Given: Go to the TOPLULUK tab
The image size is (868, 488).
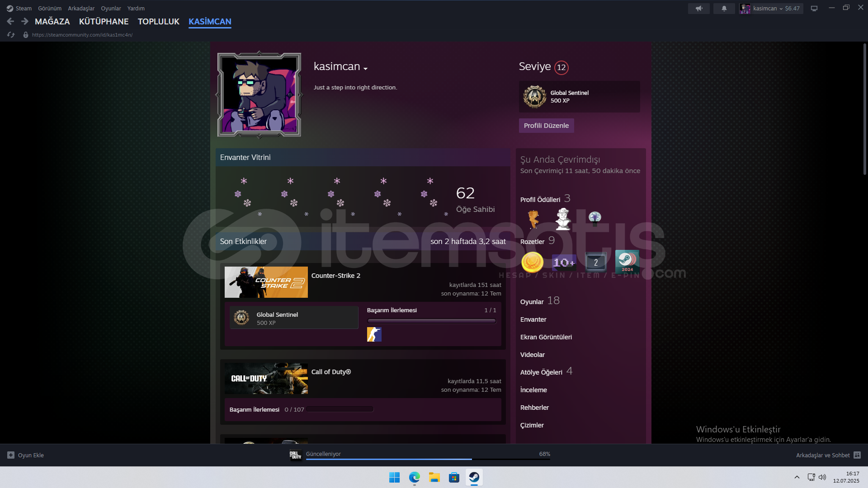Looking at the screenshot, I should [x=159, y=21].
